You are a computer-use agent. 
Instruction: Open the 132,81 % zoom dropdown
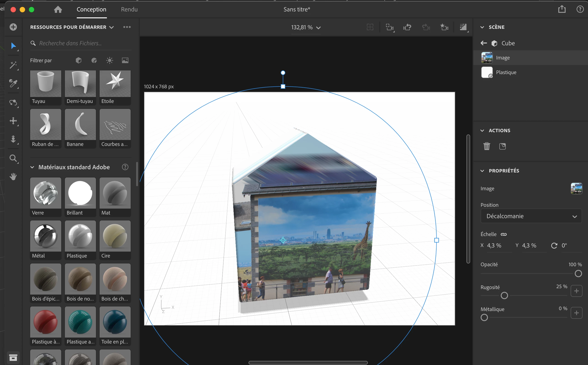coord(305,27)
